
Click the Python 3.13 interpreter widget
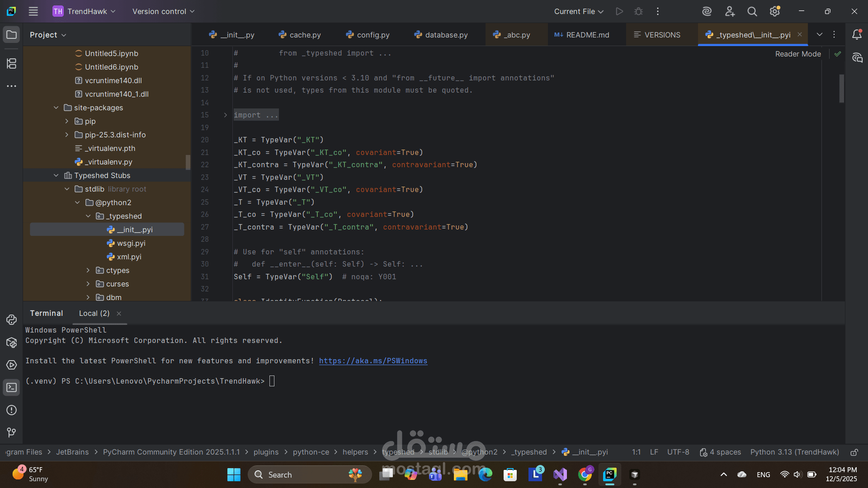[794, 452]
